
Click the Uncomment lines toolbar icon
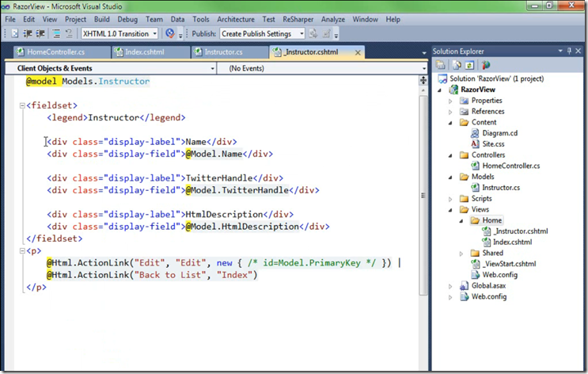point(69,33)
